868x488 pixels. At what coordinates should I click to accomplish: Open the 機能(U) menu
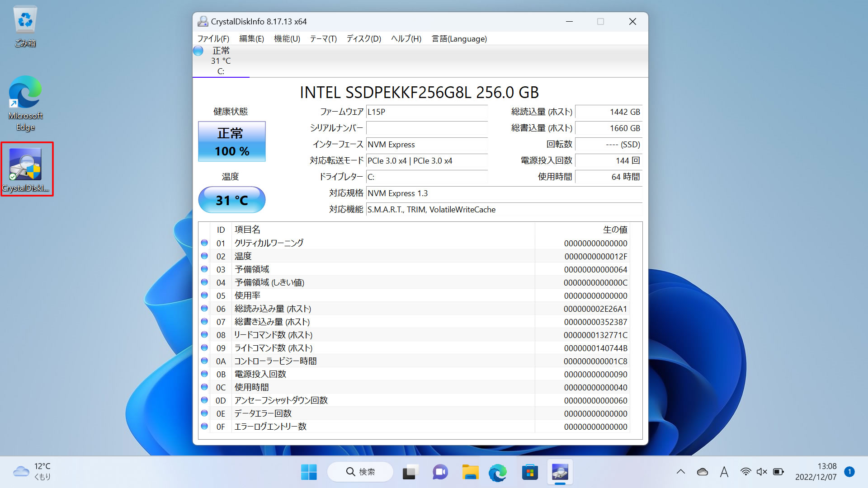[x=287, y=39]
